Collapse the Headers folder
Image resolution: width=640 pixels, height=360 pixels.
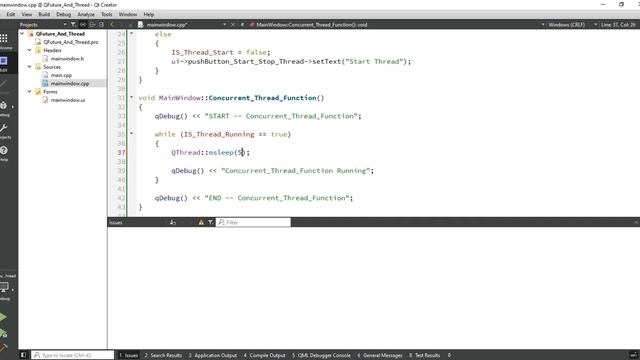click(29, 50)
